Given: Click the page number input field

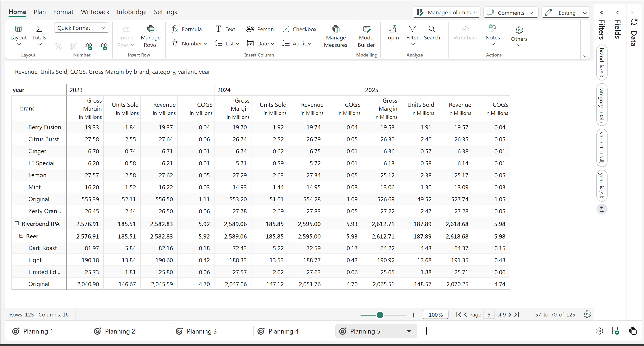Looking at the screenshot, I should coord(489,315).
